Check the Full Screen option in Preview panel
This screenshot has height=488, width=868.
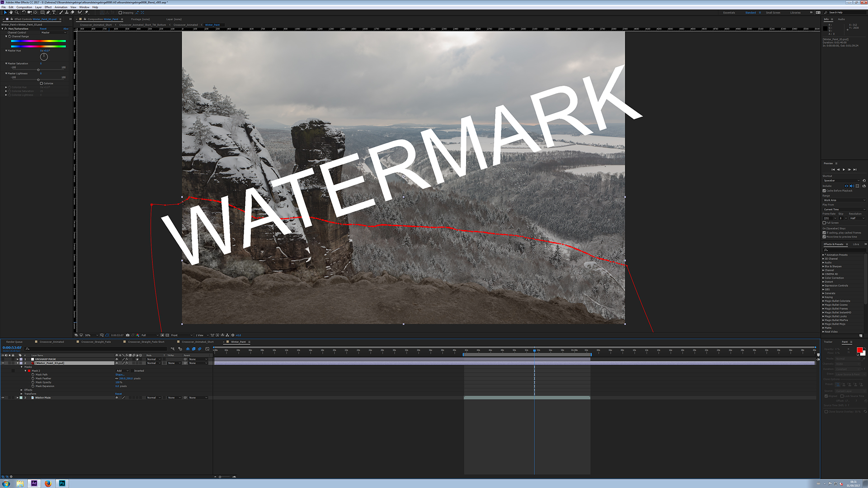pos(824,223)
